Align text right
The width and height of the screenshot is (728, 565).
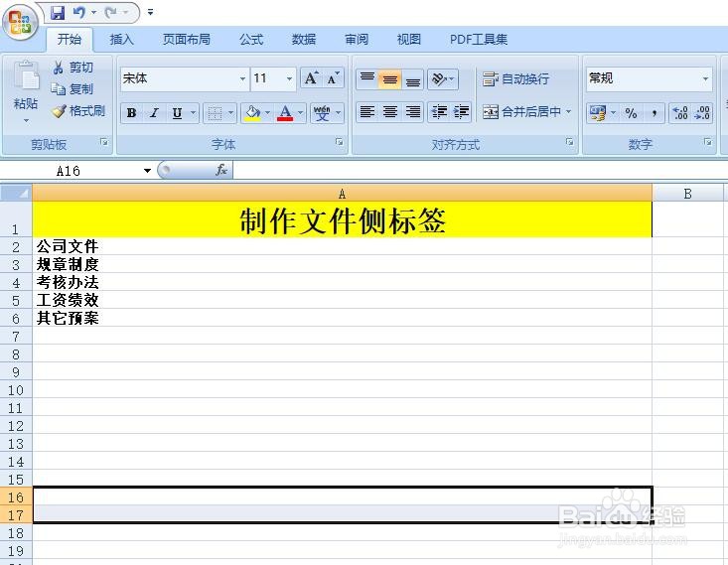[x=413, y=112]
